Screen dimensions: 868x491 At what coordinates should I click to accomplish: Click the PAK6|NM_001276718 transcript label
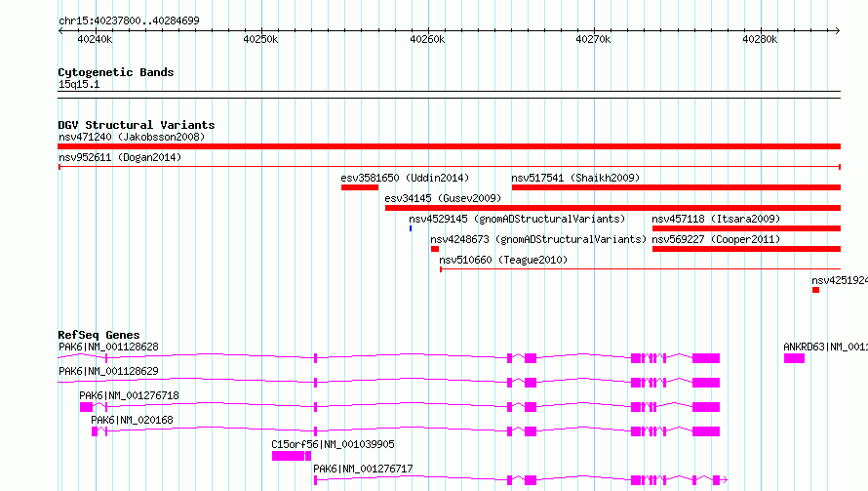[x=129, y=395]
